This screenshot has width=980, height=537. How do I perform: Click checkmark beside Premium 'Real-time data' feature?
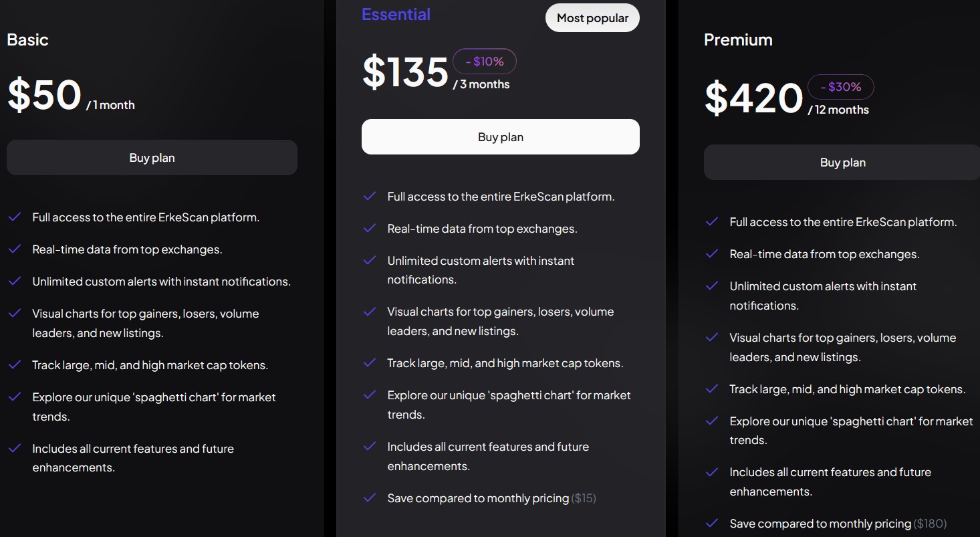[712, 254]
